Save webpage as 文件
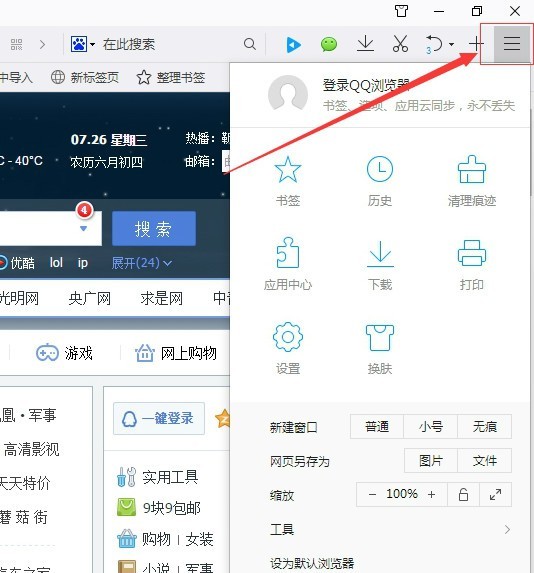The image size is (534, 573). (485, 461)
